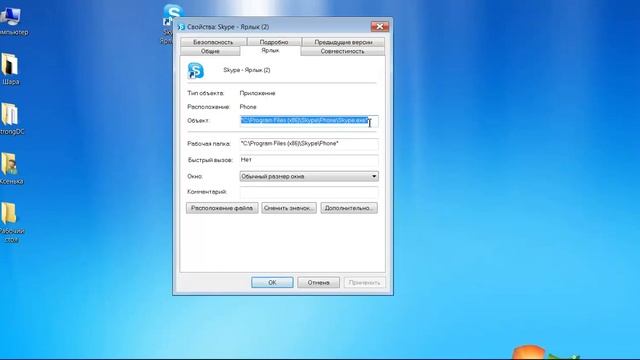
Task: Click the Сменить значок button
Action: 289,208
